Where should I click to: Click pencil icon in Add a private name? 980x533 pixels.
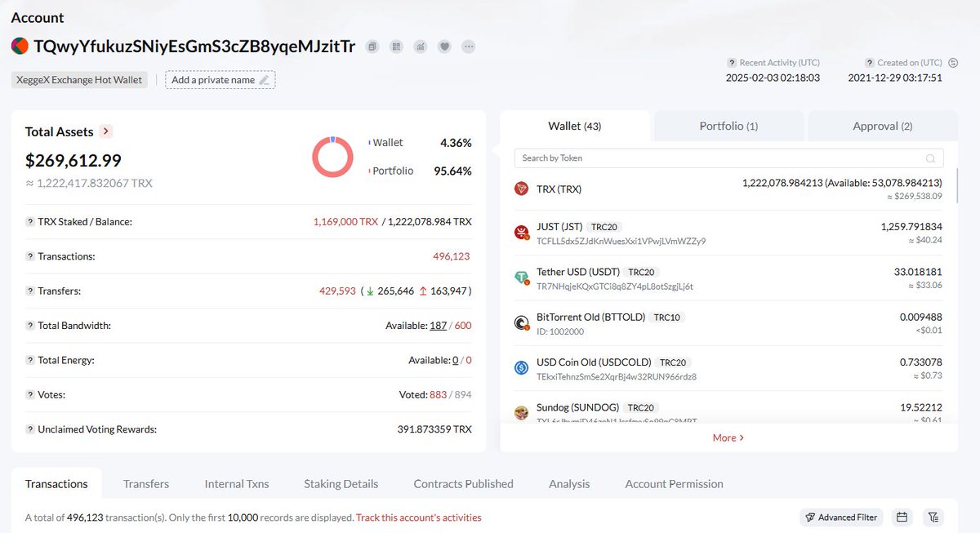click(x=264, y=80)
